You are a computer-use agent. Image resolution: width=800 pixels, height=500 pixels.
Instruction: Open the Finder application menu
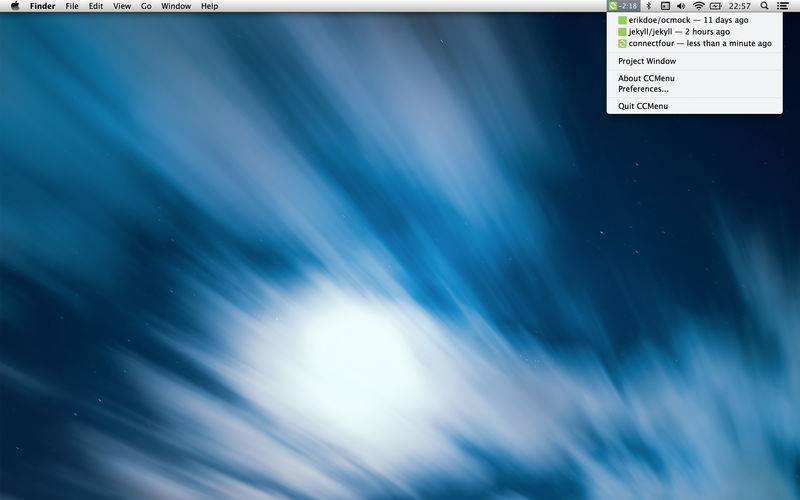pyautogui.click(x=42, y=6)
